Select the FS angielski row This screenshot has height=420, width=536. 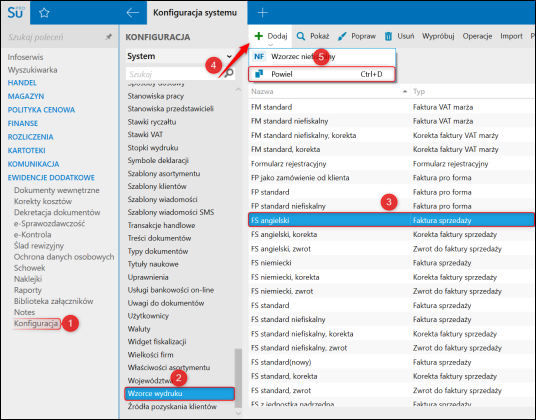(x=391, y=220)
